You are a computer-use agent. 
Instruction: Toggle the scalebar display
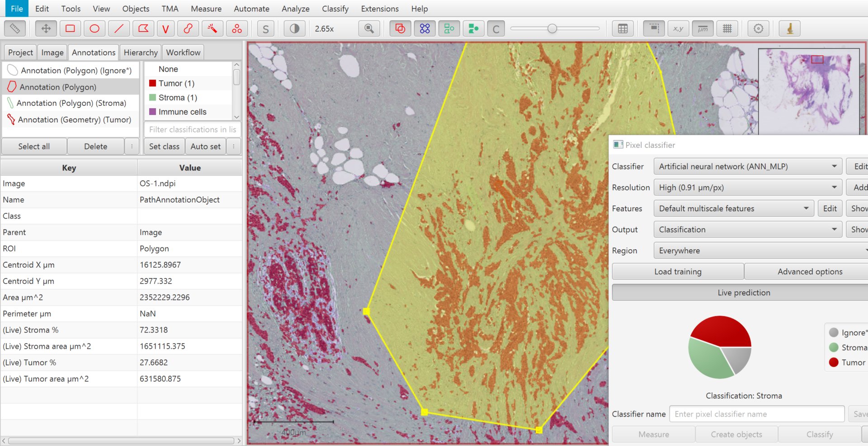point(703,28)
